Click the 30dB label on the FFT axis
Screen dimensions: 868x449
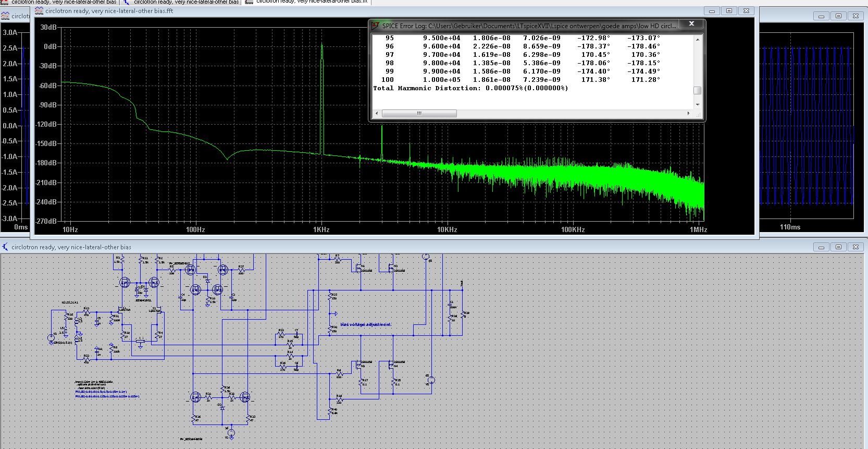click(48, 27)
